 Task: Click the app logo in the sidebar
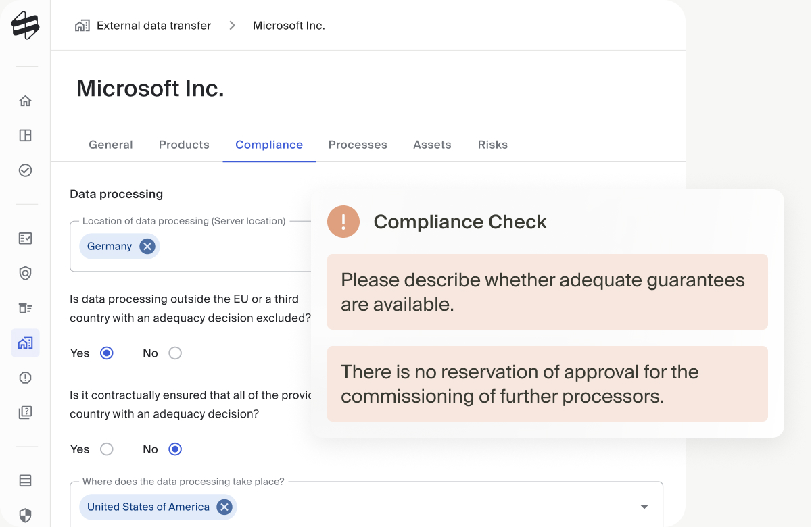pyautogui.click(x=25, y=26)
